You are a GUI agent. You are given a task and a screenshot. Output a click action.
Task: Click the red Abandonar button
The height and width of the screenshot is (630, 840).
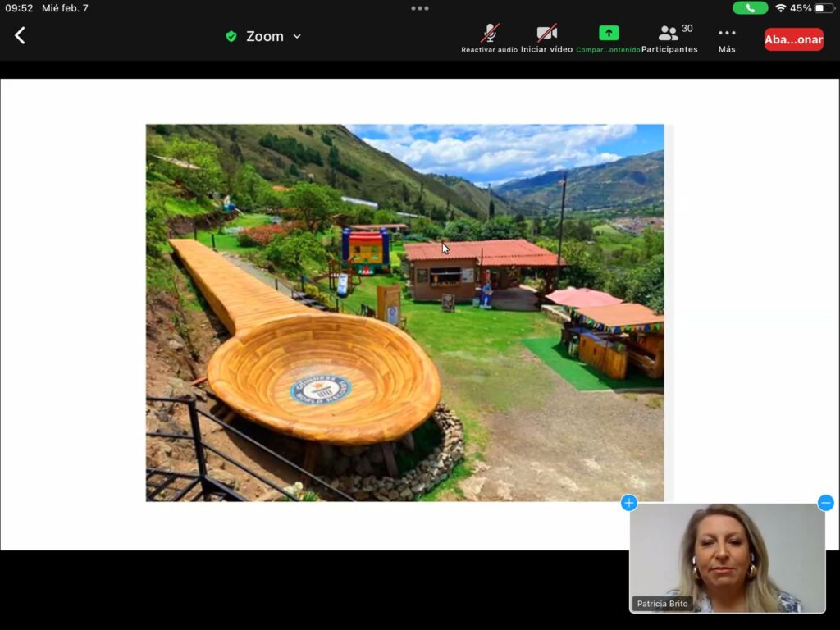tap(793, 39)
